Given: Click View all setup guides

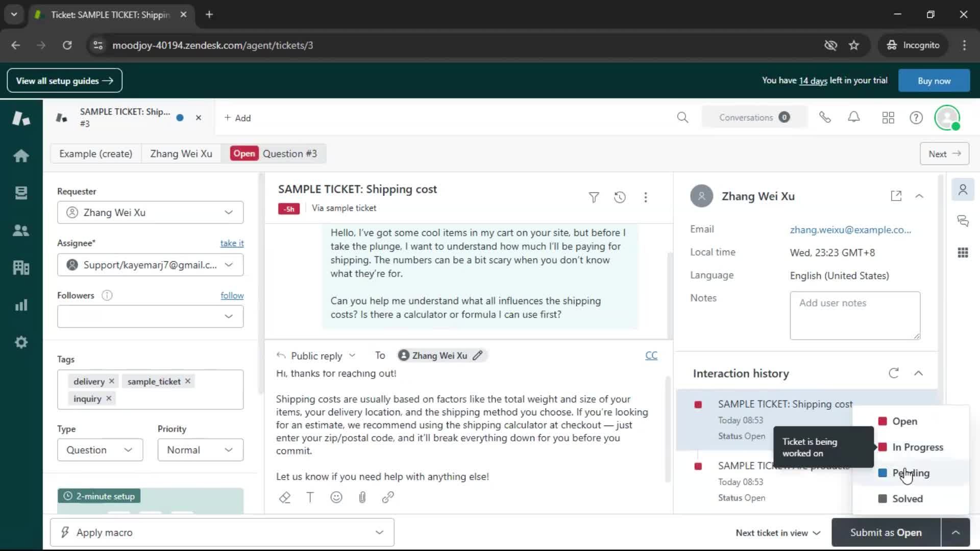Looking at the screenshot, I should 64,81.
